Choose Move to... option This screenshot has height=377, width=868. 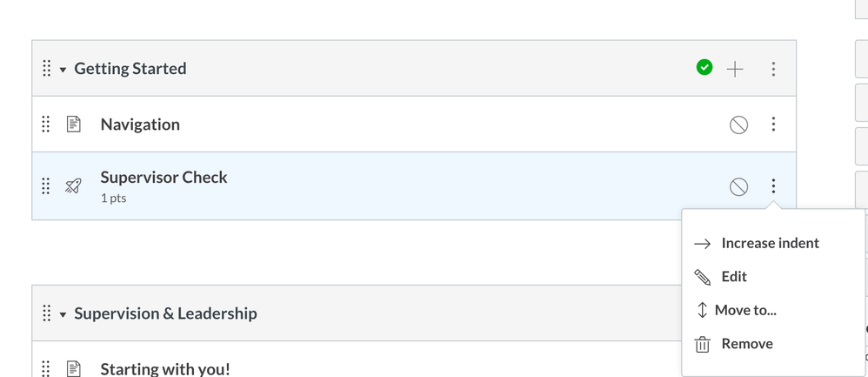(745, 310)
